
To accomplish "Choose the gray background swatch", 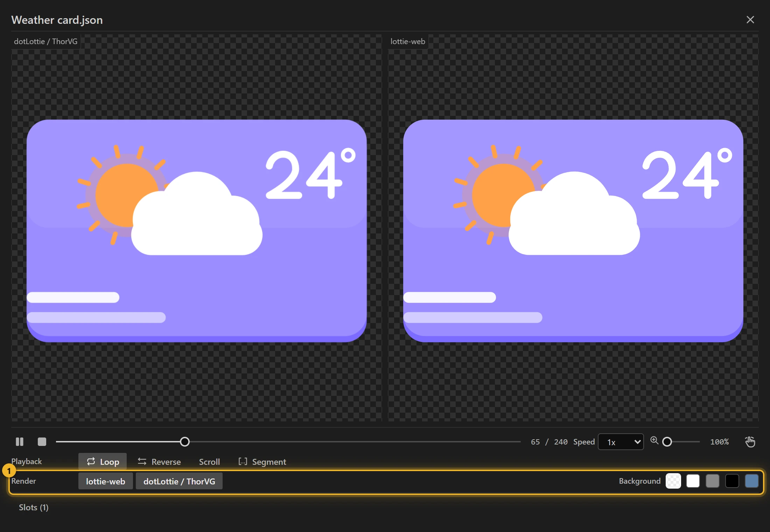I will 713,481.
